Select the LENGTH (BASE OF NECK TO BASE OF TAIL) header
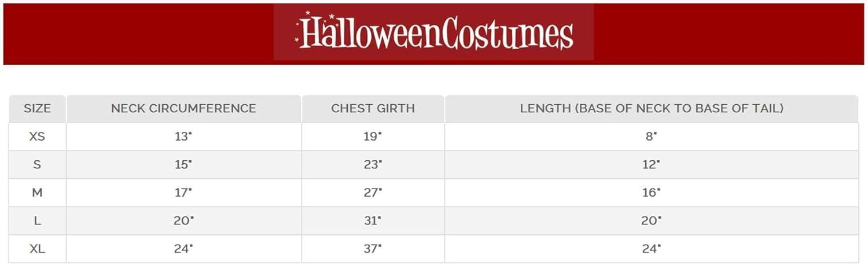The height and width of the screenshot is (265, 868). pos(652,109)
